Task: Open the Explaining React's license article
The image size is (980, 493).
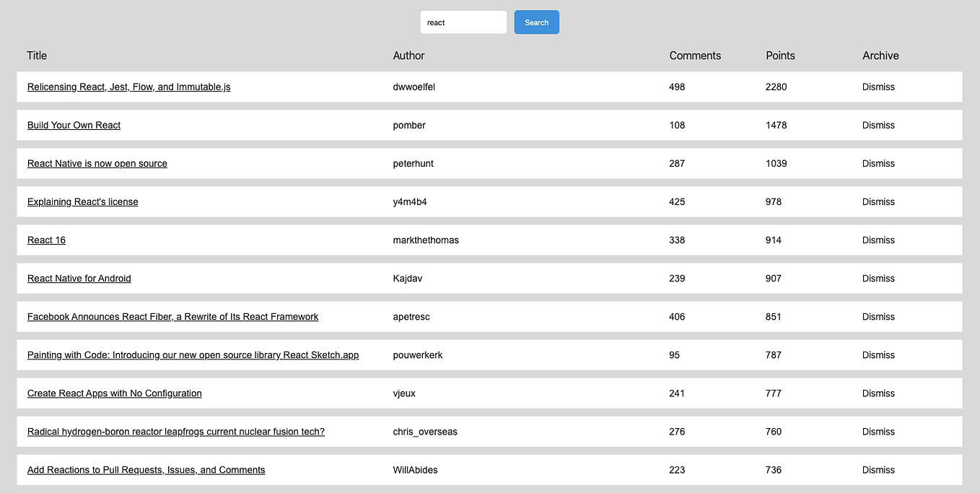Action: coord(82,201)
